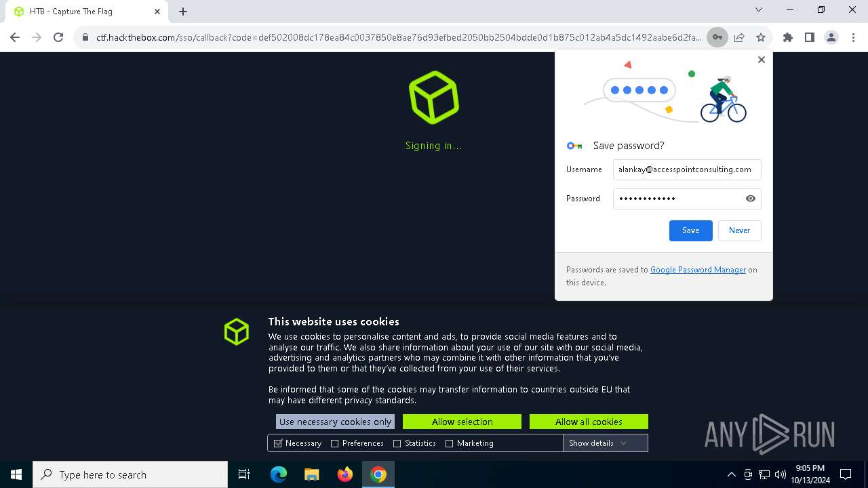868x488 pixels.
Task: Open the Extensions puzzle icon
Action: point(788,37)
